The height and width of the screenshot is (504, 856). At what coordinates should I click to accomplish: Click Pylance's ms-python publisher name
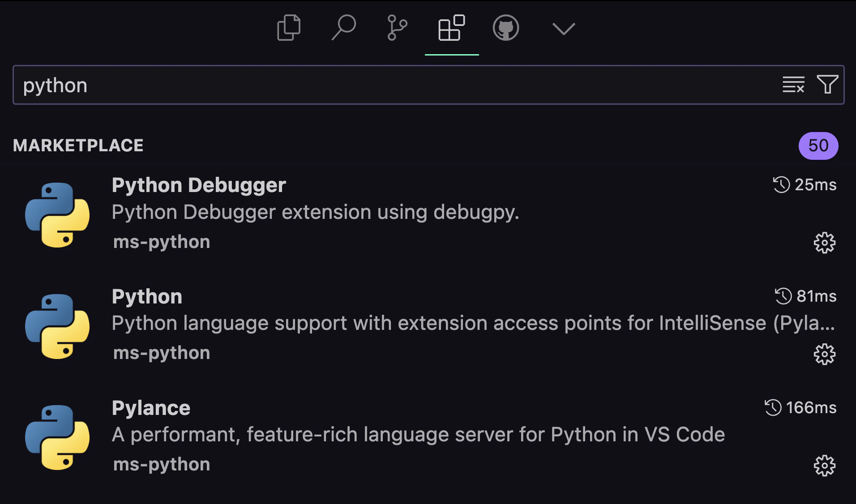(x=162, y=465)
